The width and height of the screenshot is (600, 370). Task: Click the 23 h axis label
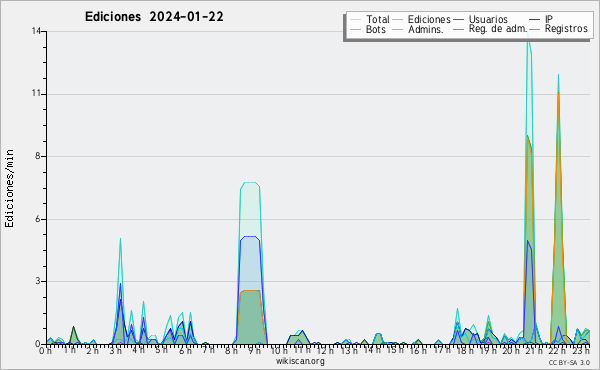(581, 350)
